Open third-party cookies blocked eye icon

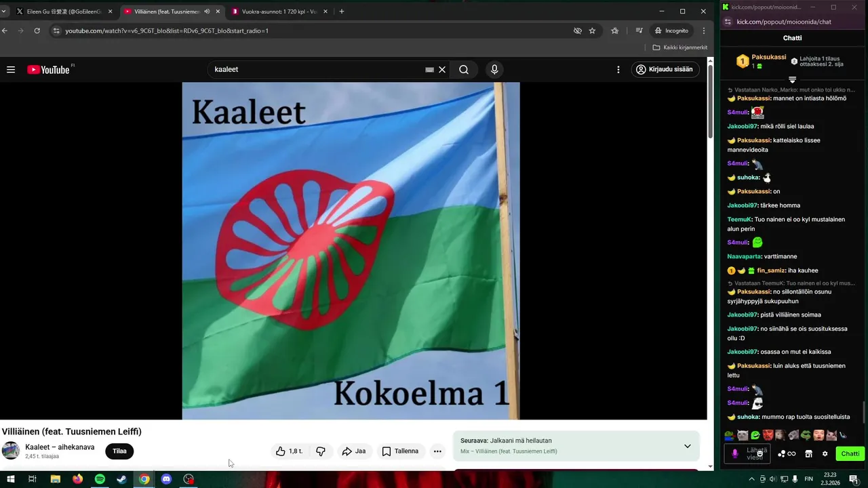click(x=577, y=30)
